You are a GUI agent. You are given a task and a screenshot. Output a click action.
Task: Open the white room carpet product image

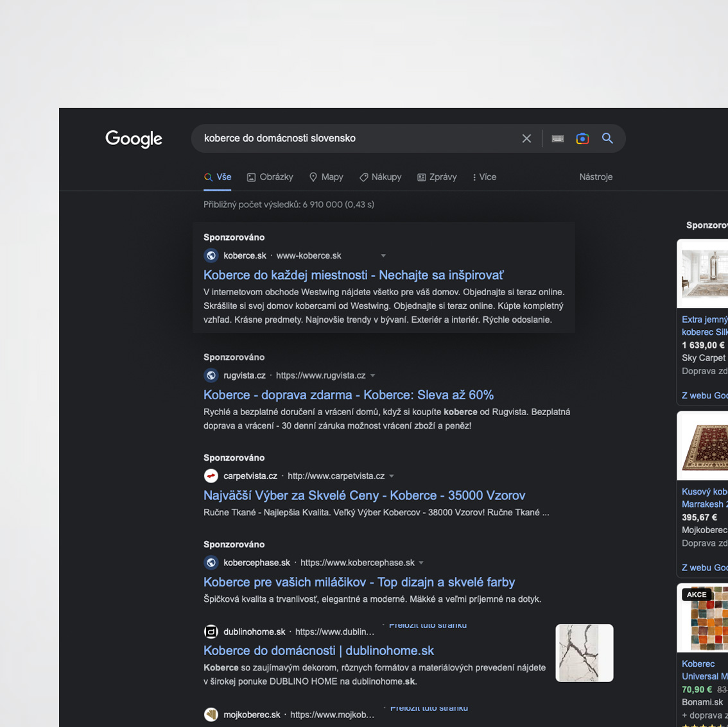point(702,274)
